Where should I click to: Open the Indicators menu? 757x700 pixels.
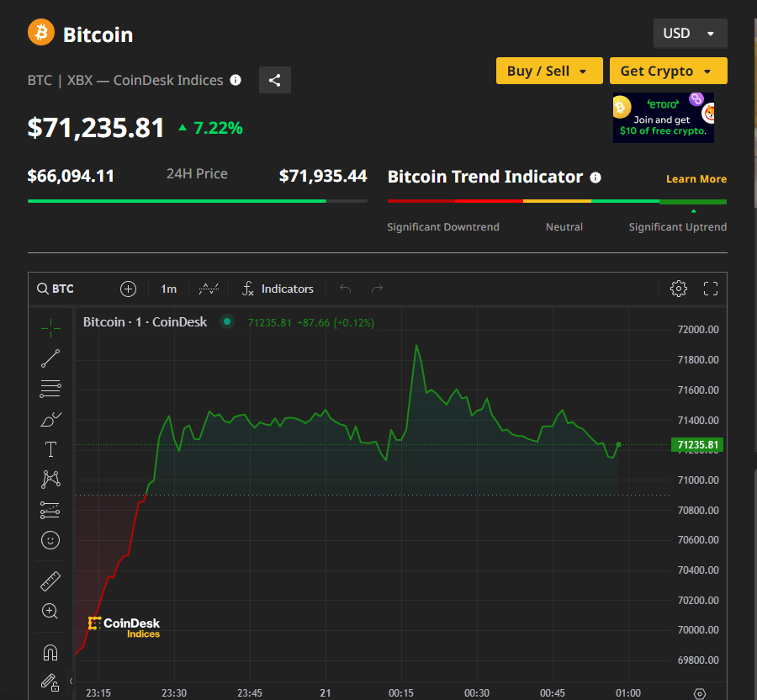click(278, 289)
